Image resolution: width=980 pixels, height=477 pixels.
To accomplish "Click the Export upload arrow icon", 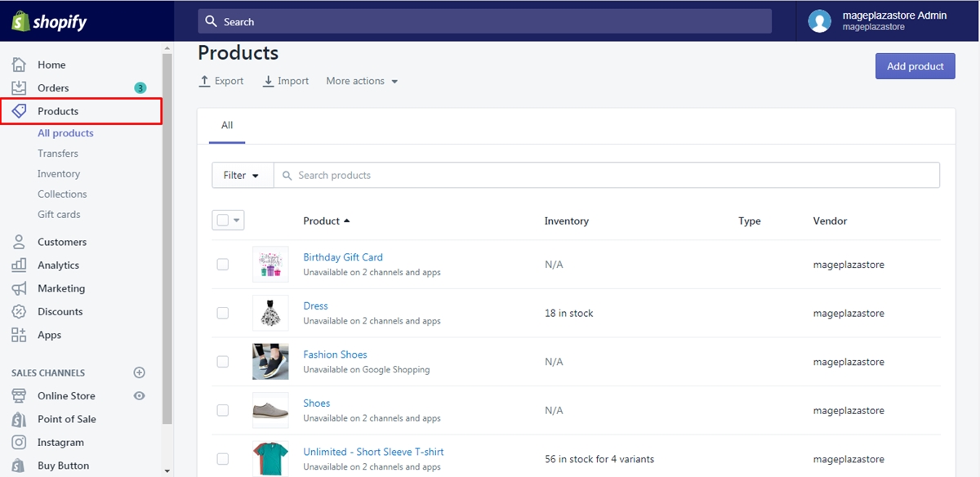I will (205, 81).
